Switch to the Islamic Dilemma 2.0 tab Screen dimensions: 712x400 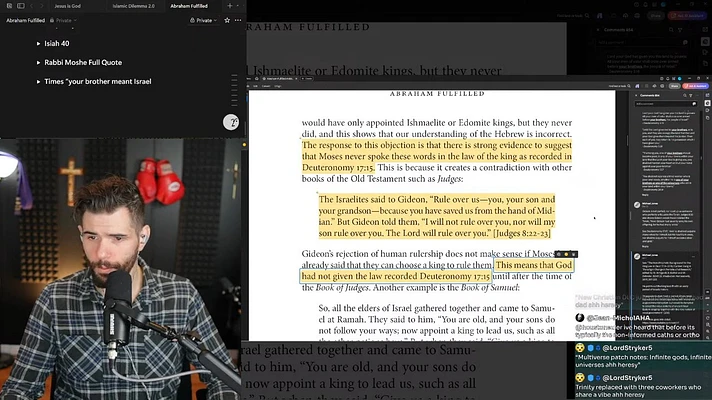pyautogui.click(x=134, y=6)
